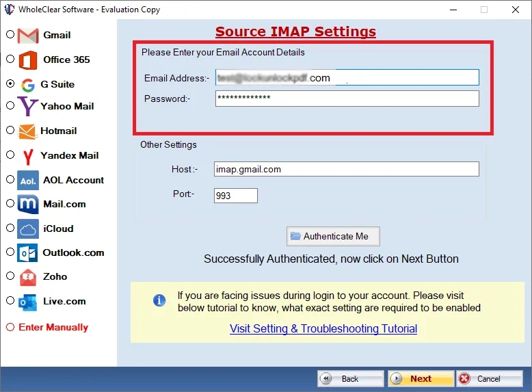Viewport: 532px width, 392px height.
Task: Select the Yahoo Mail radio button
Action: click(10, 105)
